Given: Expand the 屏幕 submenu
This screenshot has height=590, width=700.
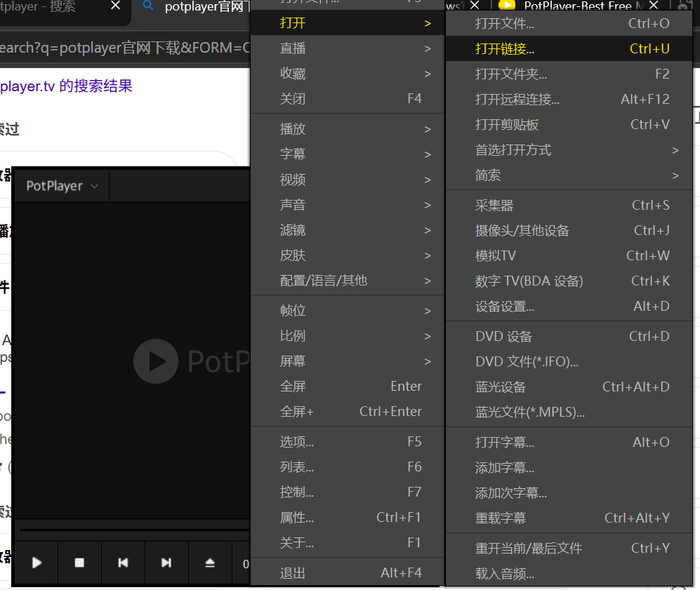Looking at the screenshot, I should [x=348, y=361].
